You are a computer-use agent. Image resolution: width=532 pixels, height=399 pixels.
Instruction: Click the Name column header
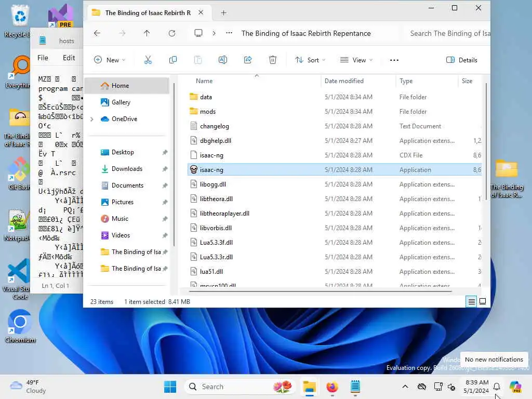click(204, 81)
